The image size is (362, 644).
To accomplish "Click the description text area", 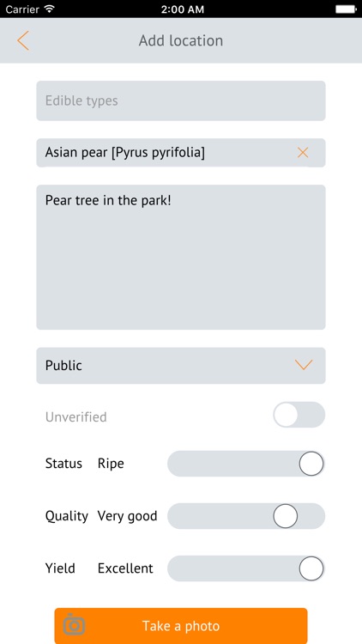I will (181, 257).
